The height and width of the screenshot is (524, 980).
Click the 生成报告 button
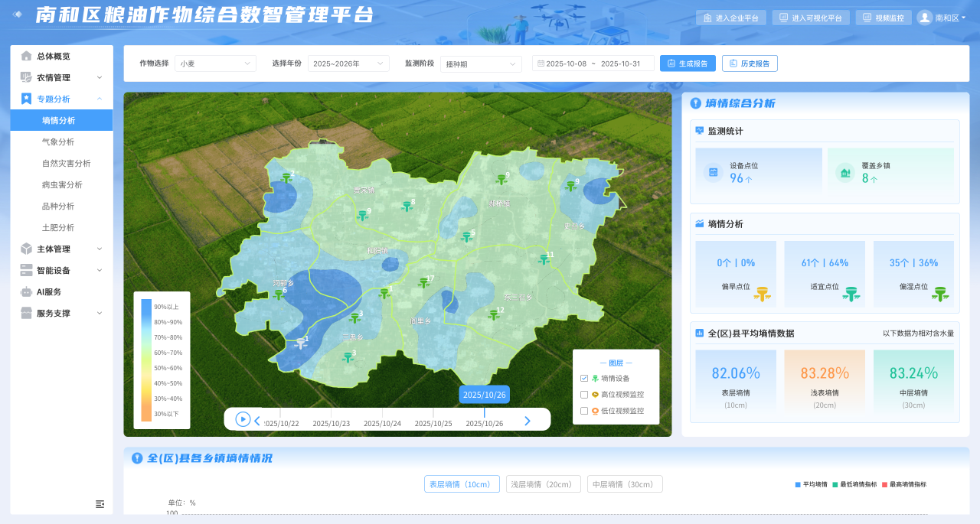688,63
